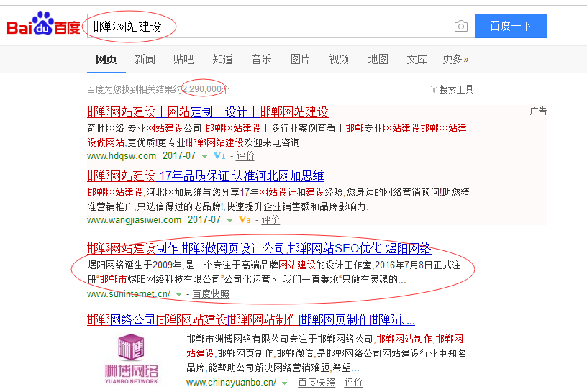Expand dropdown arrow after www.chinayuanbo.cn
Viewport: 587px width, 392px height.
pos(285,383)
